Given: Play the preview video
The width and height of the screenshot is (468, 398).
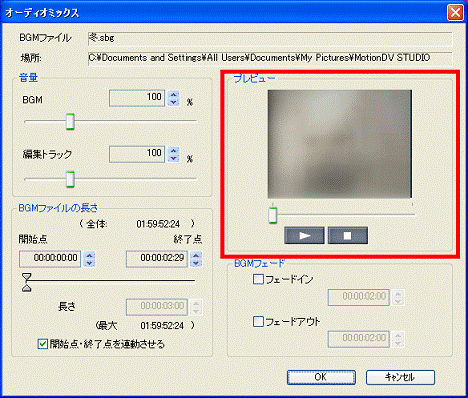Looking at the screenshot, I should pos(304,235).
